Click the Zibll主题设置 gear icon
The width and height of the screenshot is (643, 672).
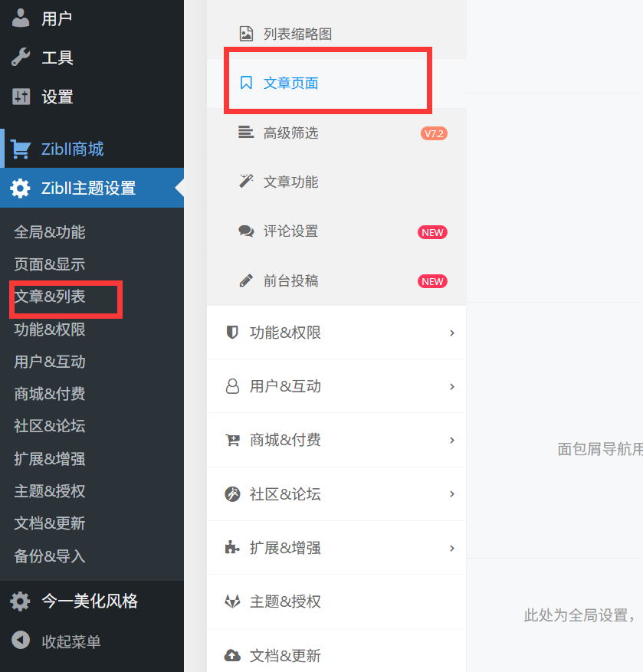click(20, 188)
